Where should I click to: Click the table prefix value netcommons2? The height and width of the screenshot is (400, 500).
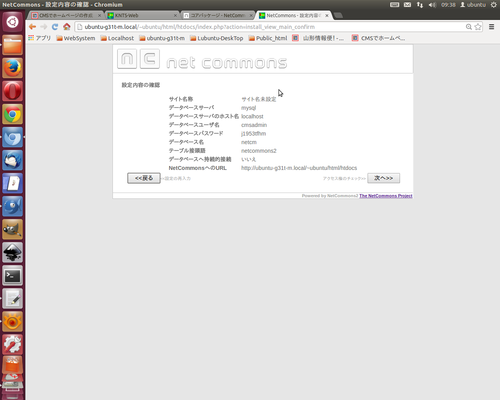click(259, 151)
